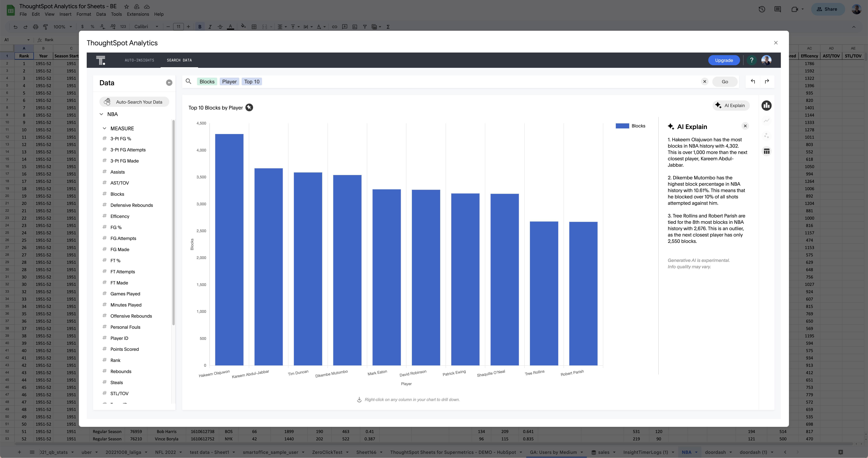Collapse the MEASURE section

coord(104,128)
